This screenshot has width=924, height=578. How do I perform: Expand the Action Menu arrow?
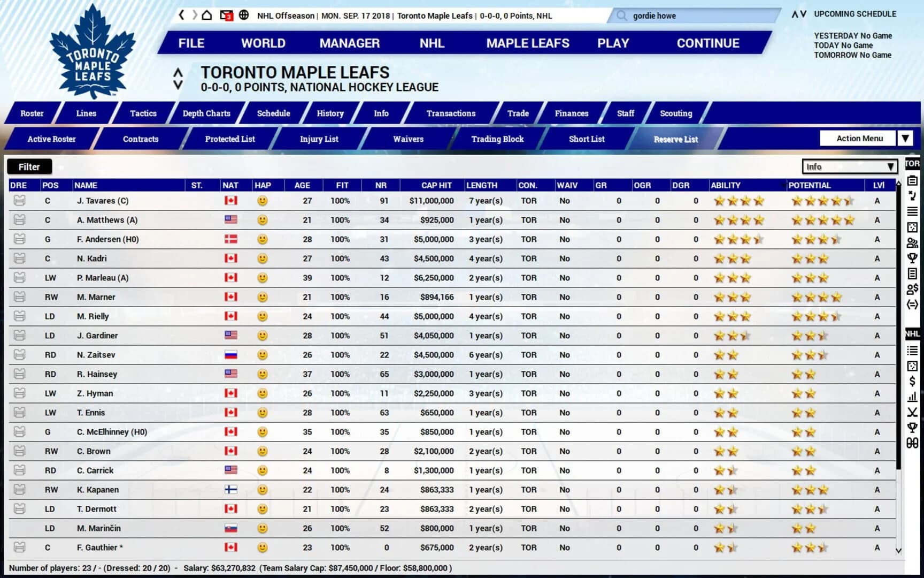(905, 138)
